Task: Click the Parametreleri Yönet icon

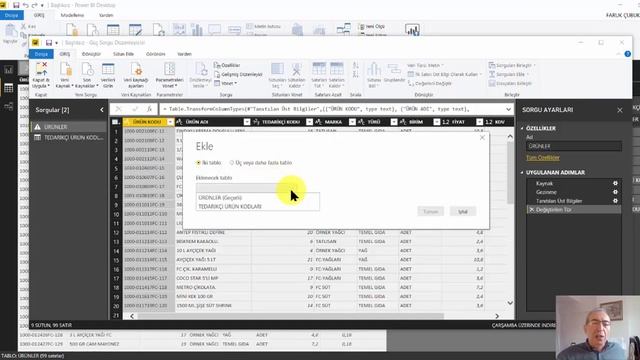Action: point(169,69)
